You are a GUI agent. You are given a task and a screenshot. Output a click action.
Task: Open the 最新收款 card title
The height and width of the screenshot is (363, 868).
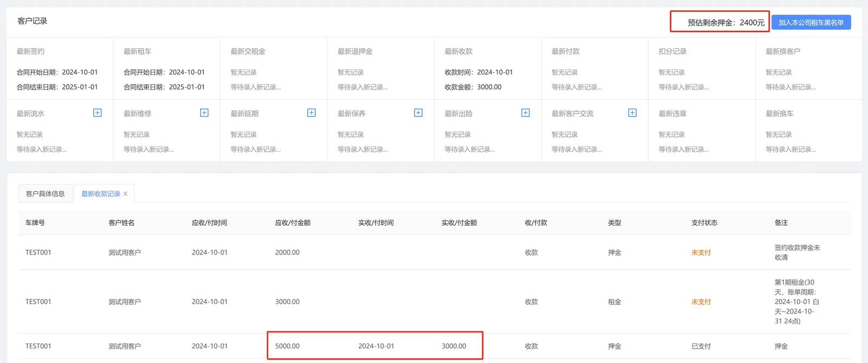click(x=458, y=51)
